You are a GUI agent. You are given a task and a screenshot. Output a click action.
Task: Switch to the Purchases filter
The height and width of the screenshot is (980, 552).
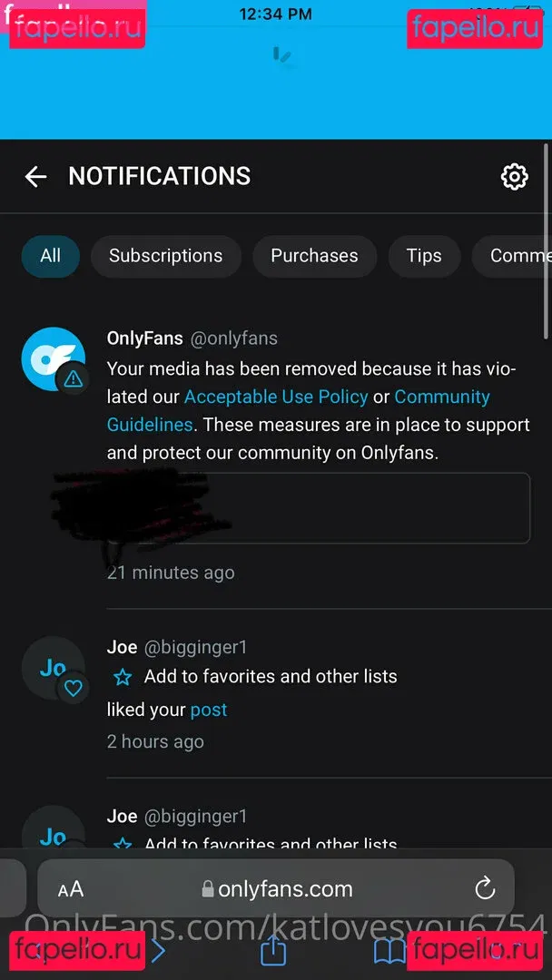(314, 256)
